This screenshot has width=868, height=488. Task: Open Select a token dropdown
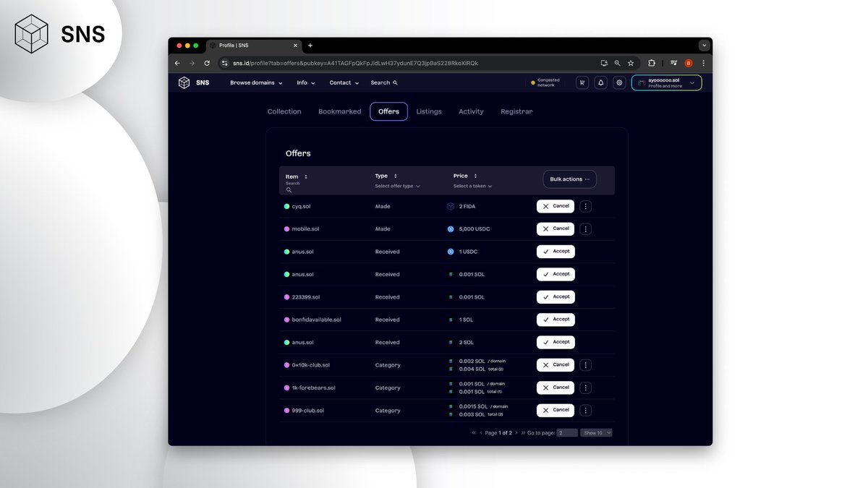[472, 187]
